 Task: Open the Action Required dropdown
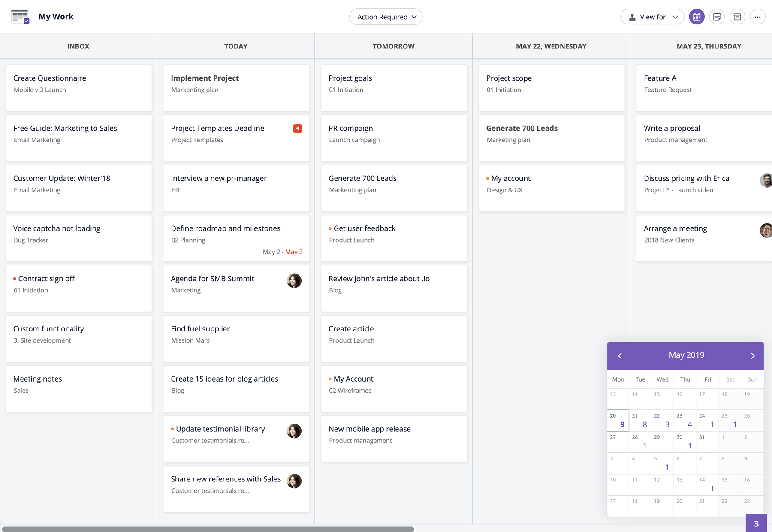point(385,17)
